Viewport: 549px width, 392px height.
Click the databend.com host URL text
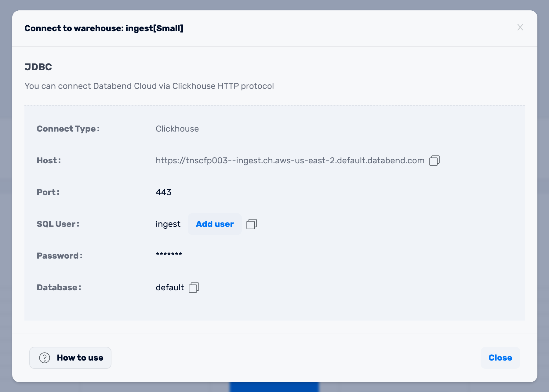pyautogui.click(x=290, y=161)
